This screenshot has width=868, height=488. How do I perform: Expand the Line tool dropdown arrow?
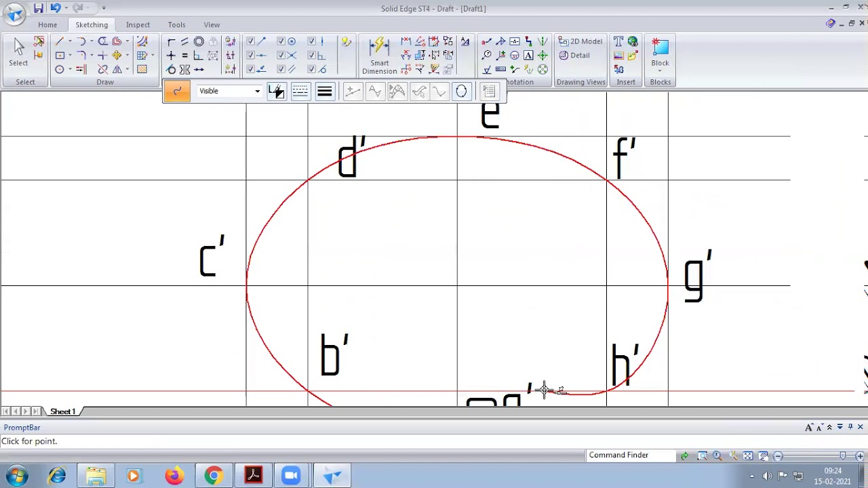(x=70, y=41)
